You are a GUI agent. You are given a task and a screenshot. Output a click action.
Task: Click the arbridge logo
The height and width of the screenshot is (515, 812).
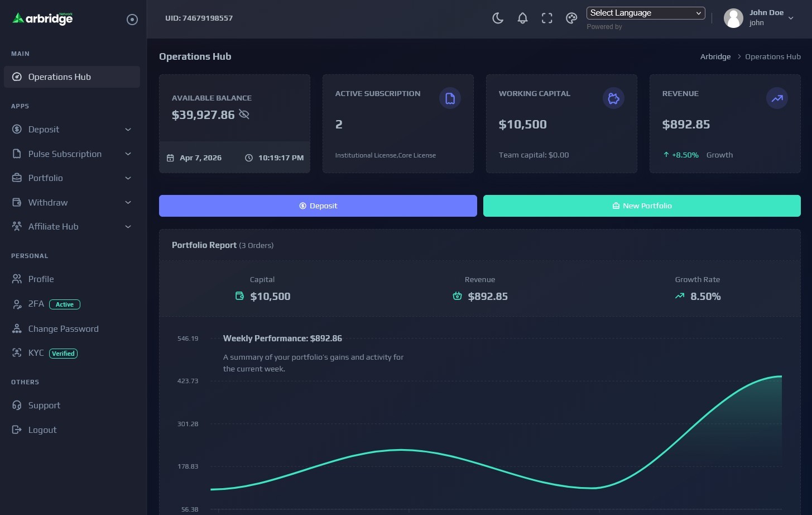pos(43,18)
